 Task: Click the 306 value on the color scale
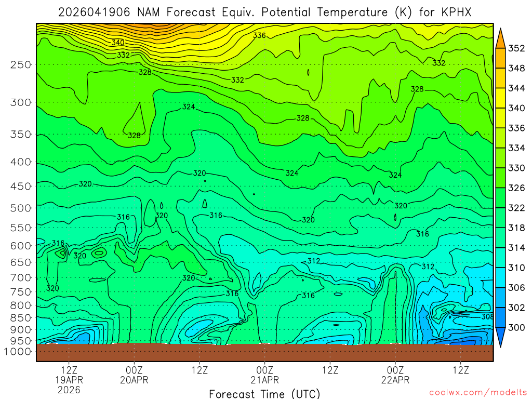click(x=516, y=288)
